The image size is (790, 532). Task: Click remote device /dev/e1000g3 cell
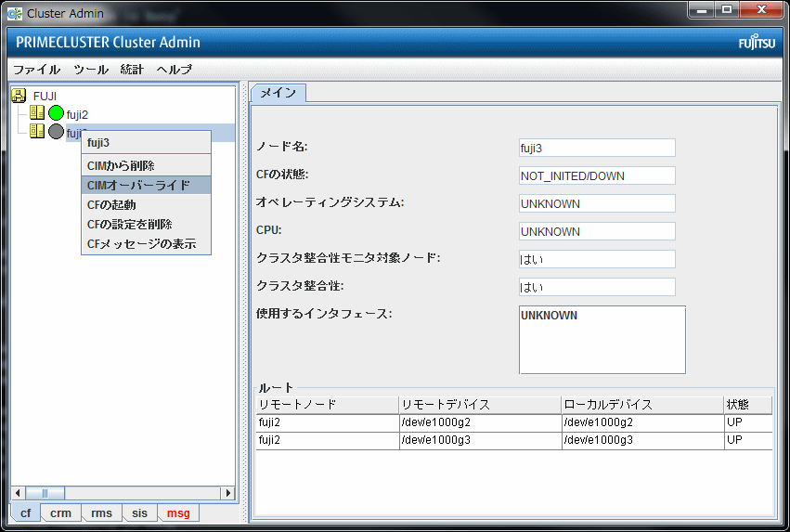(480, 440)
